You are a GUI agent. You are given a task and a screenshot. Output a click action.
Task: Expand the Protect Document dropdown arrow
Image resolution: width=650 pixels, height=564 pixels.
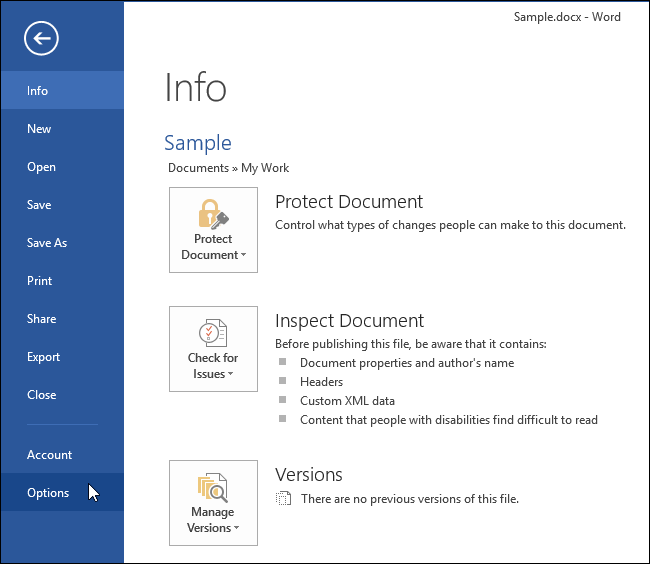[x=243, y=255]
